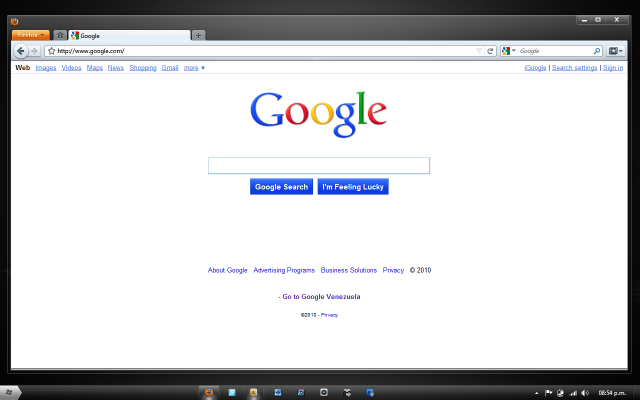
Task: Show hidden tray icons arrow
Action: [536, 393]
